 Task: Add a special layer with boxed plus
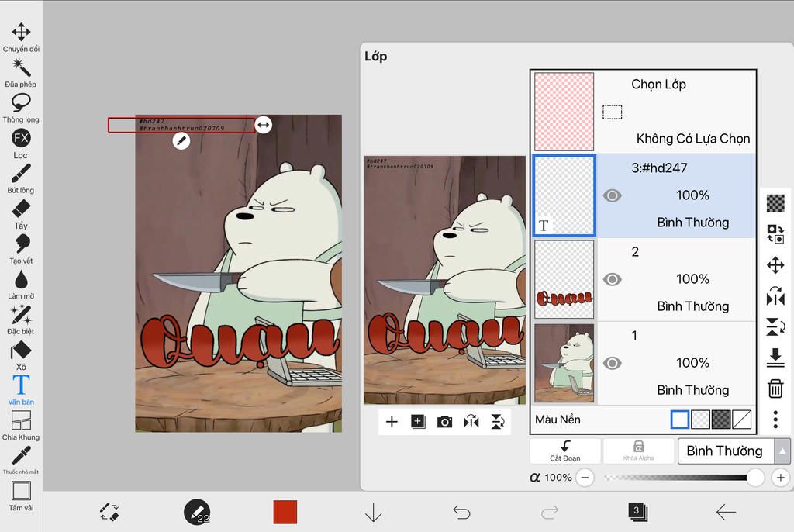418,422
